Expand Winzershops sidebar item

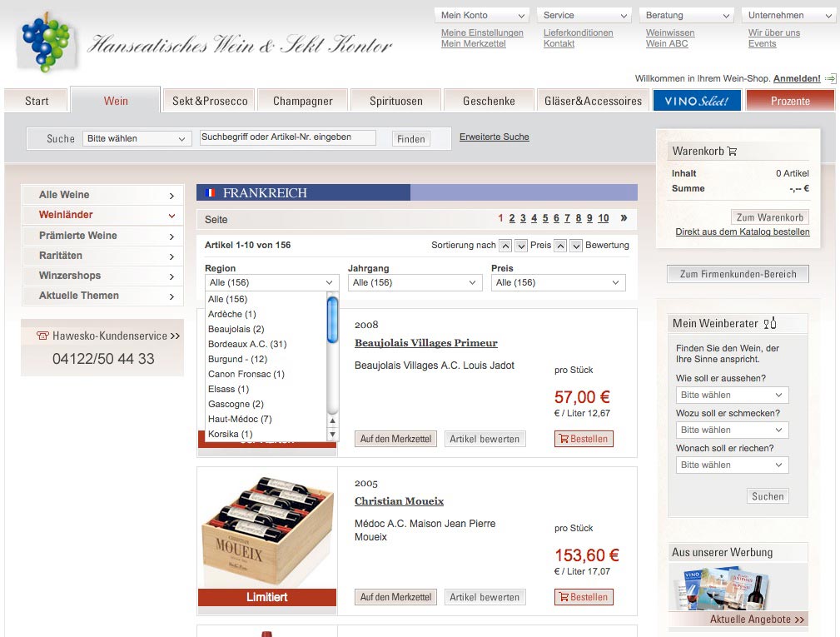pyautogui.click(x=103, y=276)
